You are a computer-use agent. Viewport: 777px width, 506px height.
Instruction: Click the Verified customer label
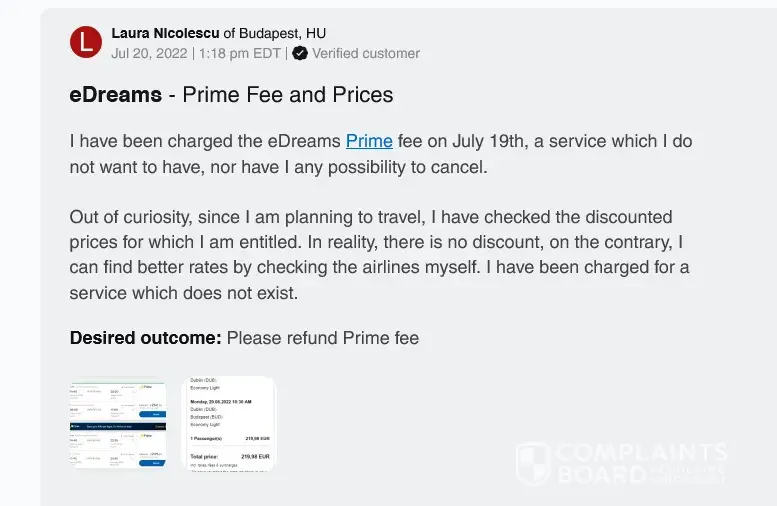[366, 53]
